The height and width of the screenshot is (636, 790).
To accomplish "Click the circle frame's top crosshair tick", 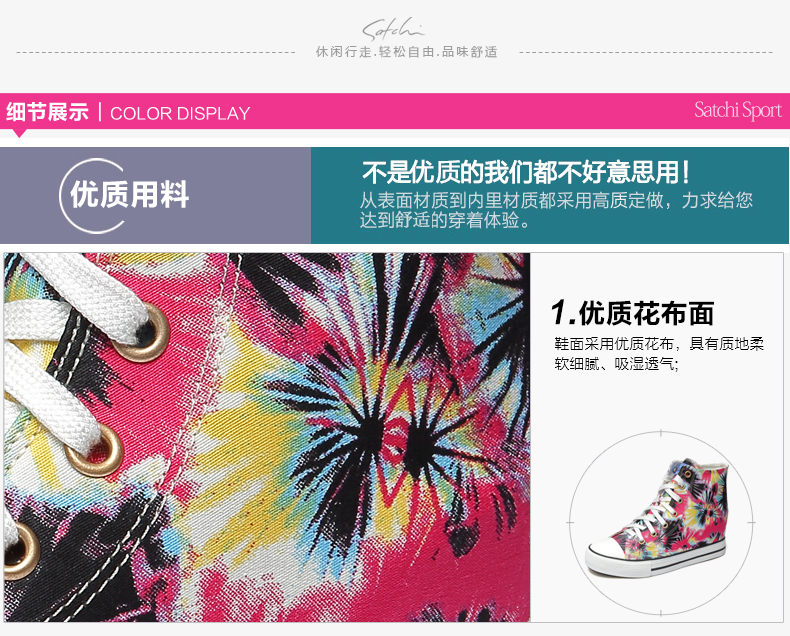I will pyautogui.click(x=661, y=433).
